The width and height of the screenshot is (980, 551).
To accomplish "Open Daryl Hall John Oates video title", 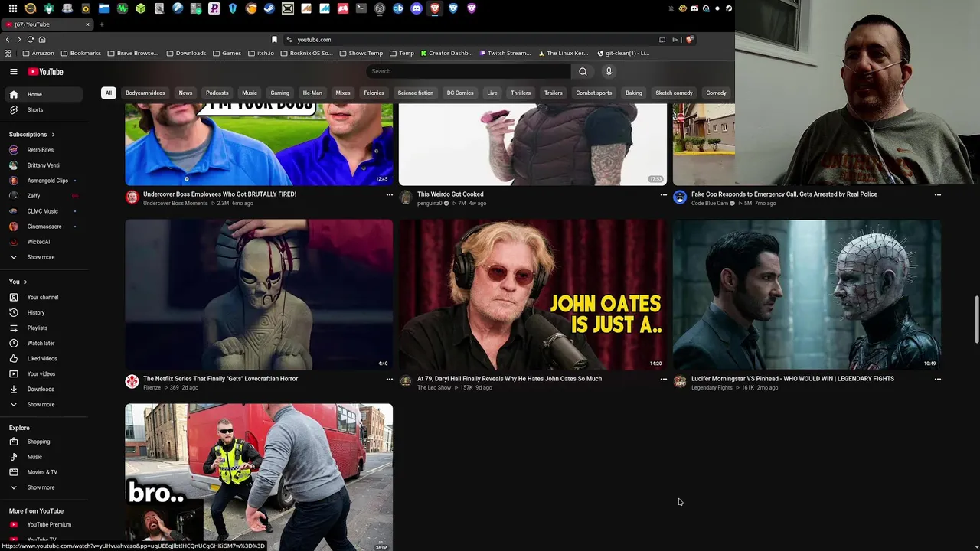I will [x=509, y=379].
